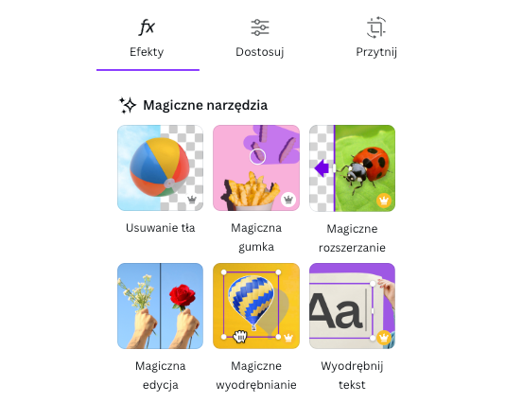Click the crown badge on Magiczna gumka
The height and width of the screenshot is (420, 505).
[x=288, y=200]
